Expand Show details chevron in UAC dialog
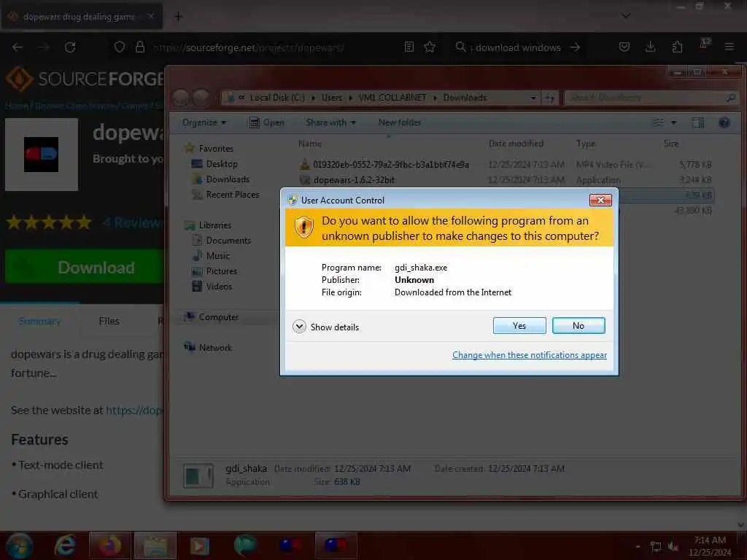747x560 pixels. coord(299,327)
